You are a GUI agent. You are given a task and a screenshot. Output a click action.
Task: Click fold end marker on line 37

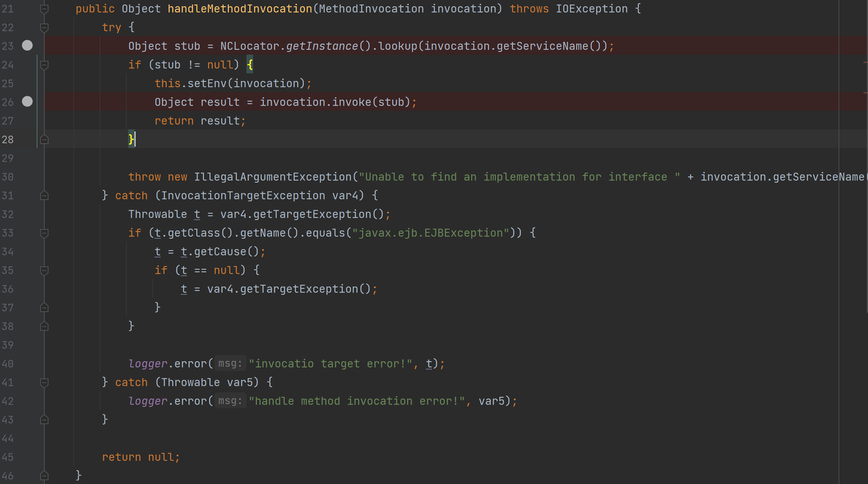coord(44,308)
